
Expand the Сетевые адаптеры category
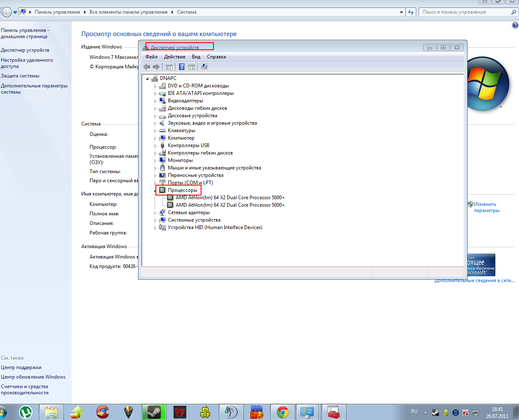[155, 213]
